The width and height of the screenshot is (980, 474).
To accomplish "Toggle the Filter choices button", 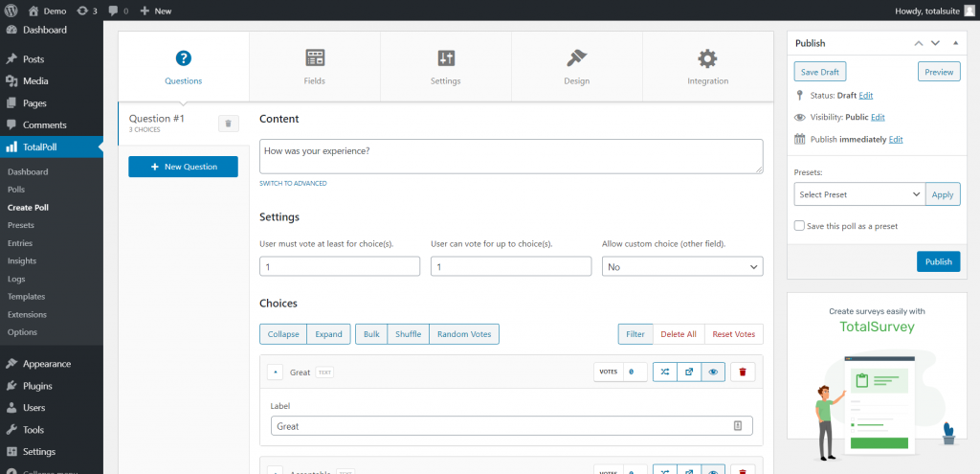I will (635, 334).
